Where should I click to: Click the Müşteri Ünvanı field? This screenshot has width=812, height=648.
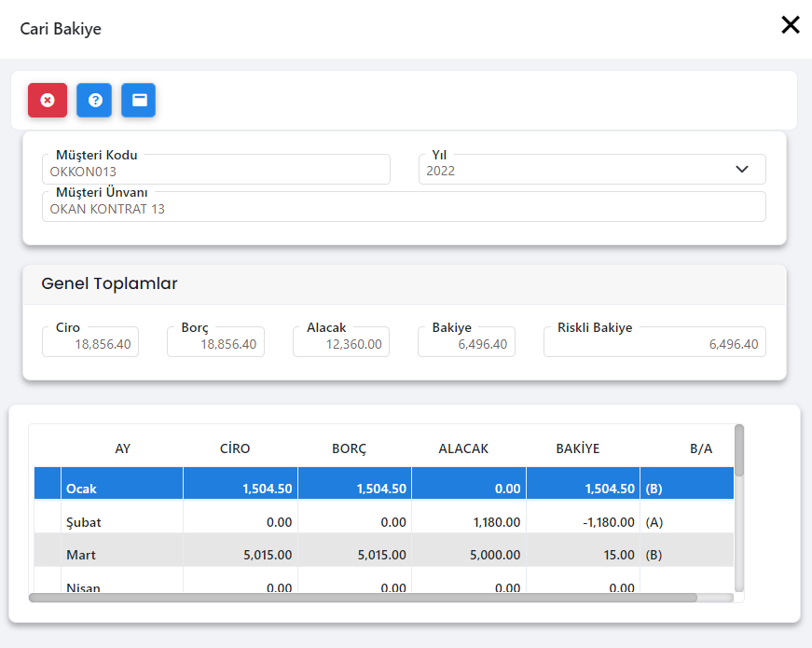pyautogui.click(x=404, y=208)
